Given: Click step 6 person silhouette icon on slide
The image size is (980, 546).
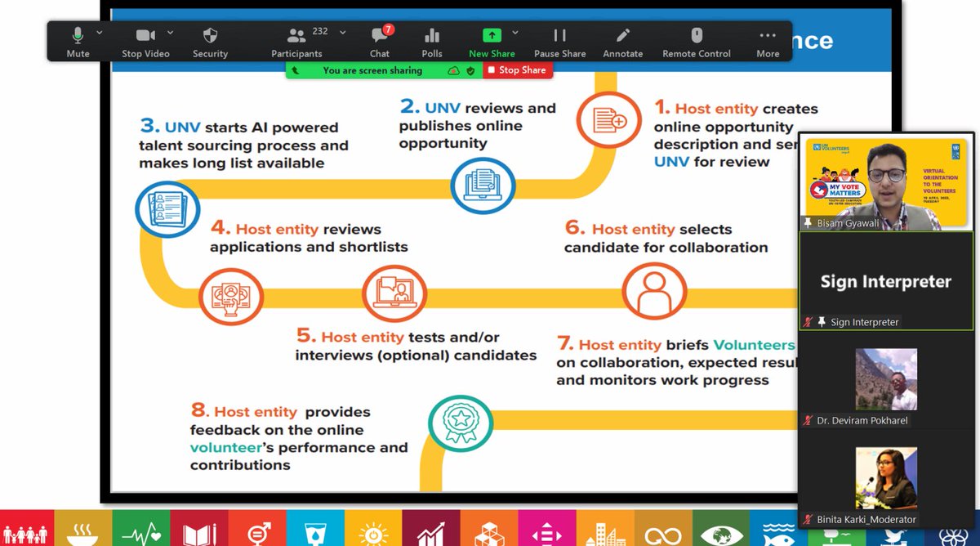Looking at the screenshot, I should coord(654,293).
